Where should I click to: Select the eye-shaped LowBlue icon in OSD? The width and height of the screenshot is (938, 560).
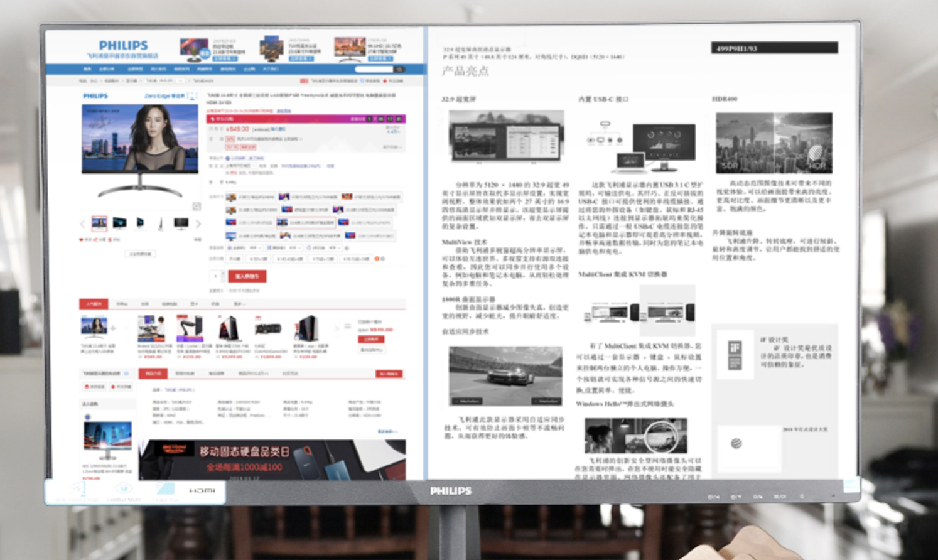tap(124, 488)
